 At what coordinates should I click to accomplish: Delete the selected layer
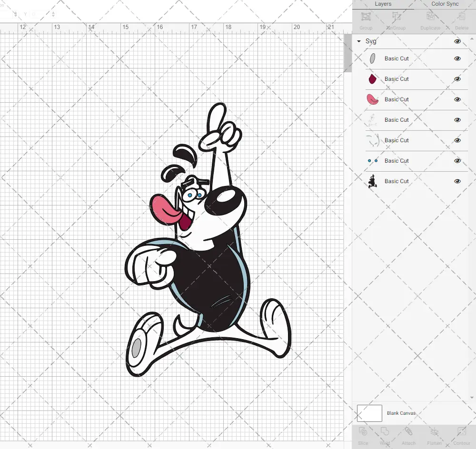click(x=461, y=21)
